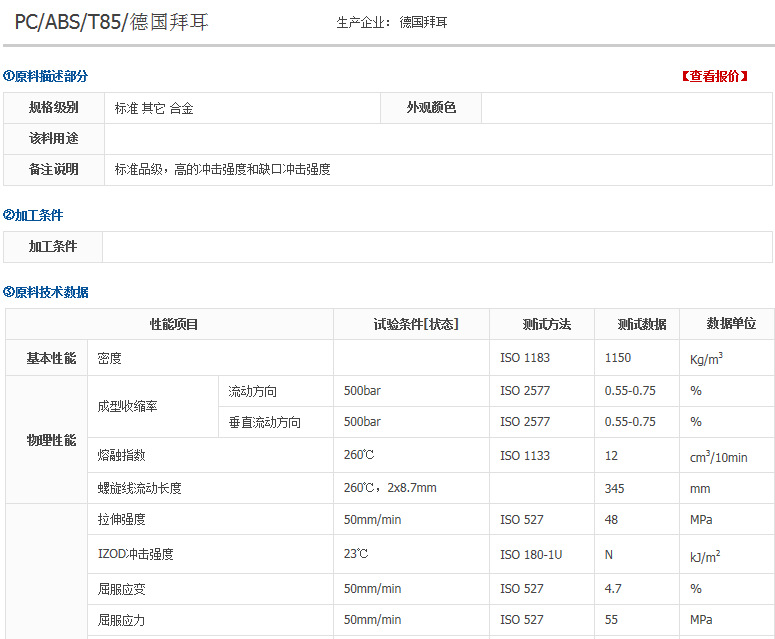Click the 生产企业 德国拜耳 manufacturer text

[x=392, y=22]
